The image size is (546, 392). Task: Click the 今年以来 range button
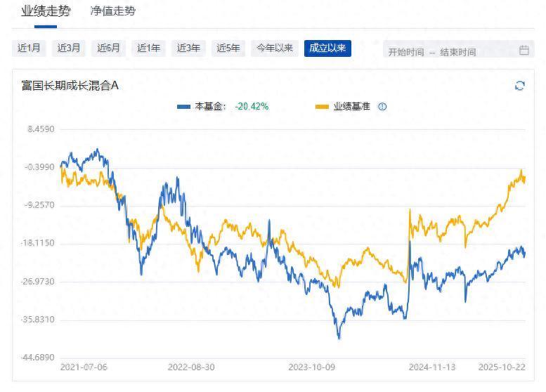pyautogui.click(x=275, y=48)
